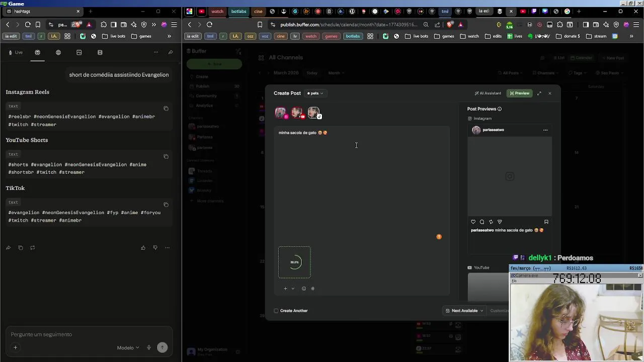Open emoji picker in Create Post composer
The image size is (644, 362).
pyautogui.click(x=303, y=289)
